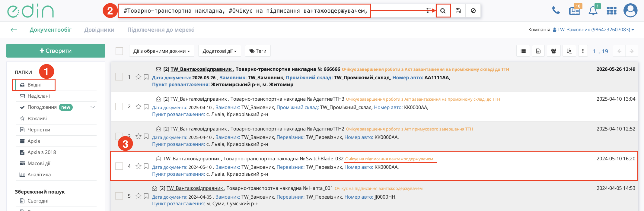Click the search magnifier icon
The height and width of the screenshot is (211, 644).
(x=443, y=11)
